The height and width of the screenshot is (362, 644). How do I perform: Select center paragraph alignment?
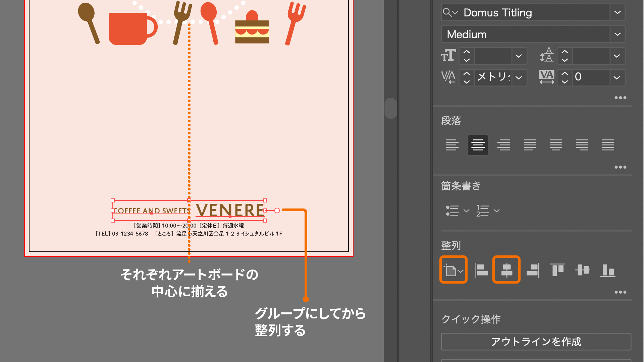click(x=478, y=145)
